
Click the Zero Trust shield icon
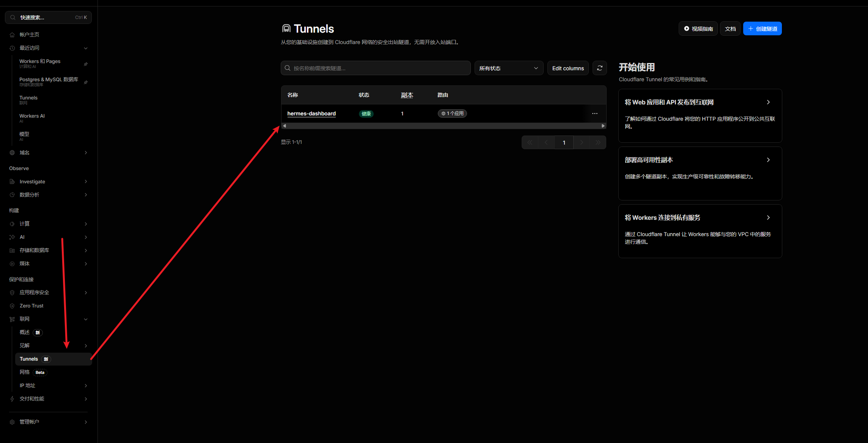tap(12, 306)
